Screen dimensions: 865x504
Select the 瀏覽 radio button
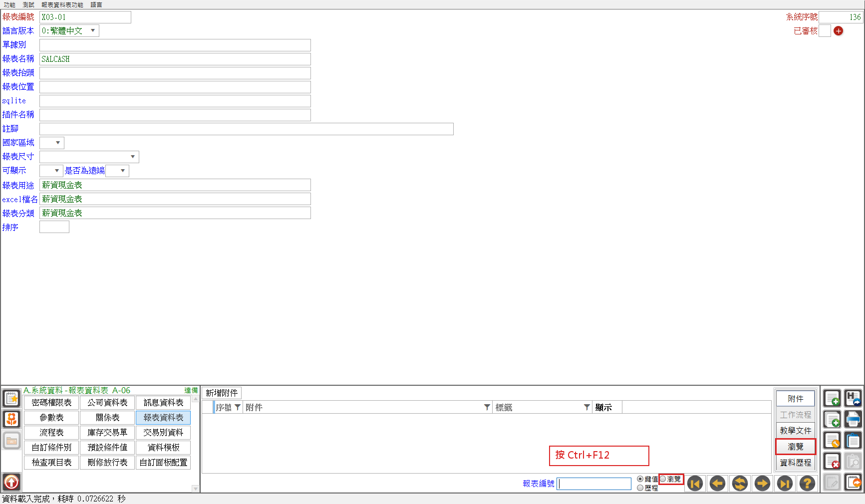pos(663,479)
